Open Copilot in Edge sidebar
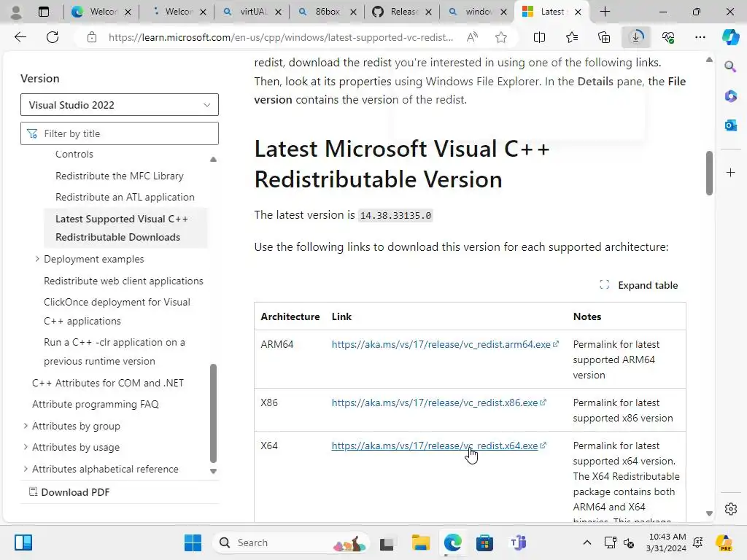Screen dimensions: 747x560 [730, 37]
